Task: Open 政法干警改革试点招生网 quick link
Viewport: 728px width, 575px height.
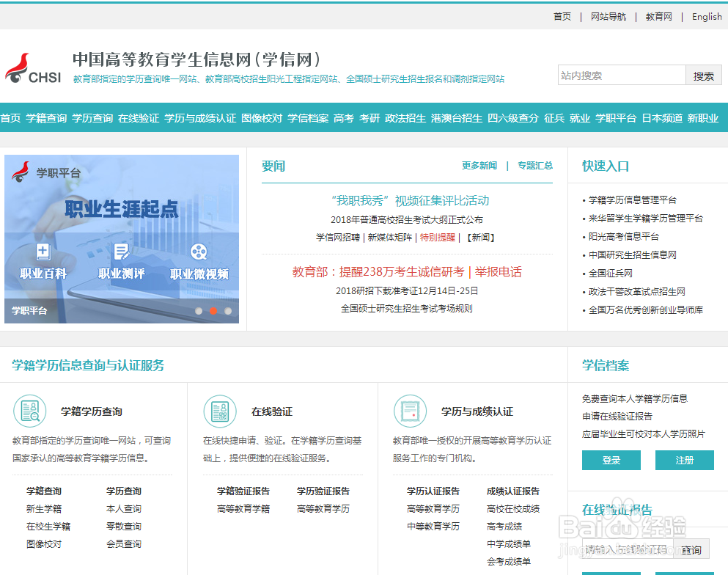Action: click(x=636, y=292)
